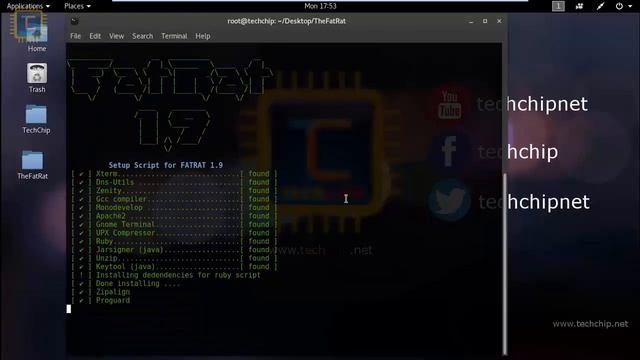The width and height of the screenshot is (640, 360).
Task: Open the Places menu
Action: (x=77, y=6)
